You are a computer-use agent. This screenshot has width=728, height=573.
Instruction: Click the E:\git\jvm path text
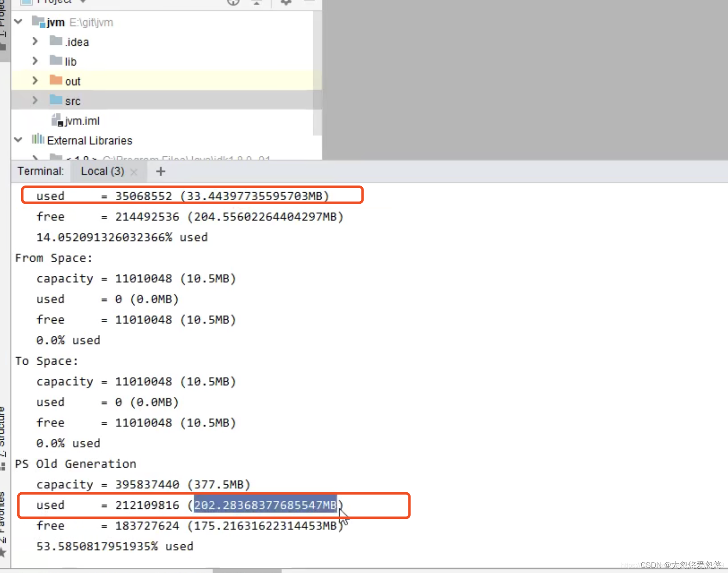(x=91, y=22)
